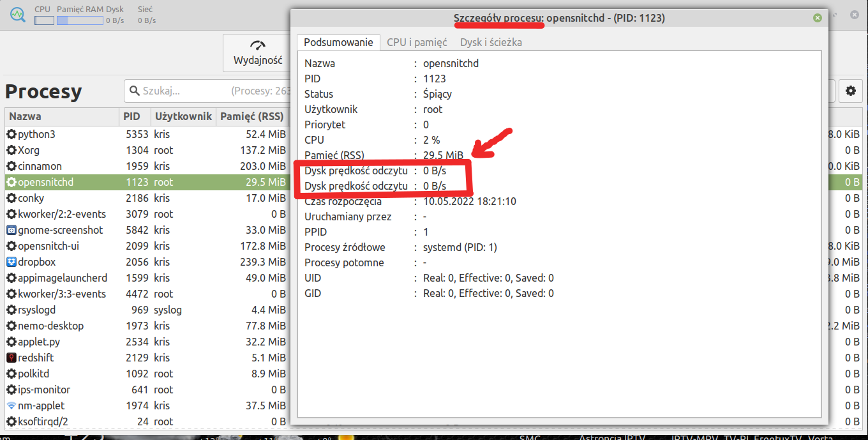Click the Nazwa value opensnitchd in details

tap(451, 63)
